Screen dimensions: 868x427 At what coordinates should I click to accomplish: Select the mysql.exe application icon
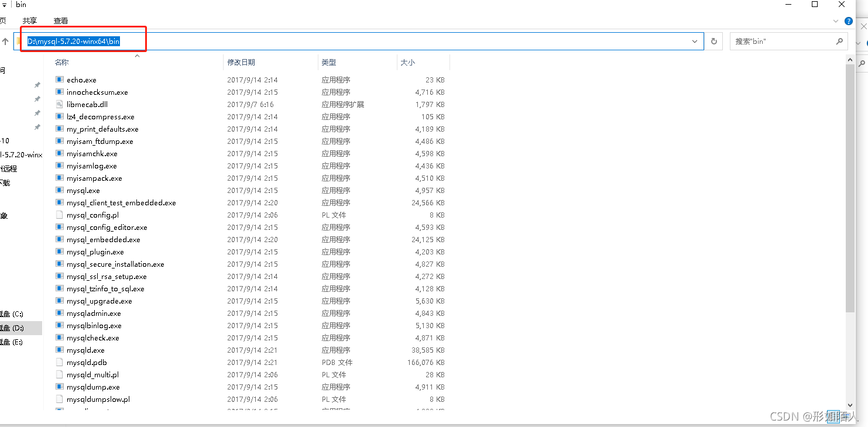pos(59,190)
